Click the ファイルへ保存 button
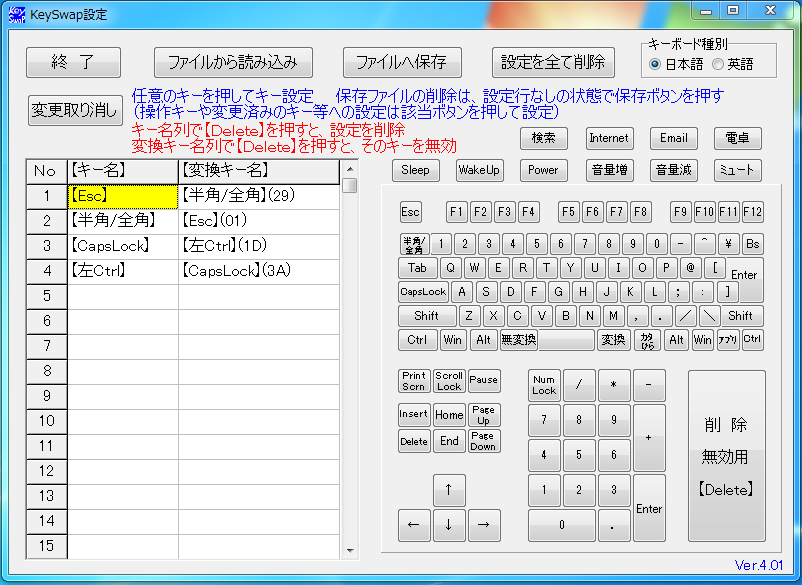This screenshot has height=585, width=802. [402, 62]
